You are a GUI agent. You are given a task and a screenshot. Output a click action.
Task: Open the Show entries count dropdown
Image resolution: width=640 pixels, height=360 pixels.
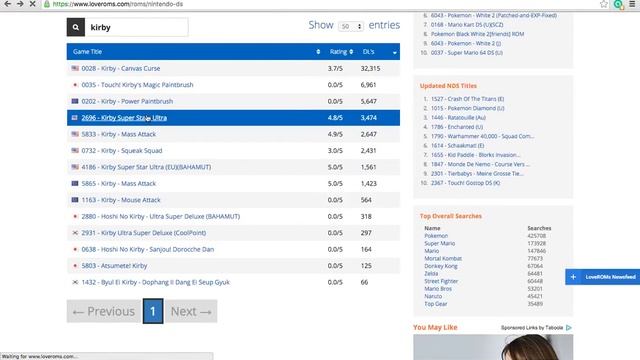(351, 27)
